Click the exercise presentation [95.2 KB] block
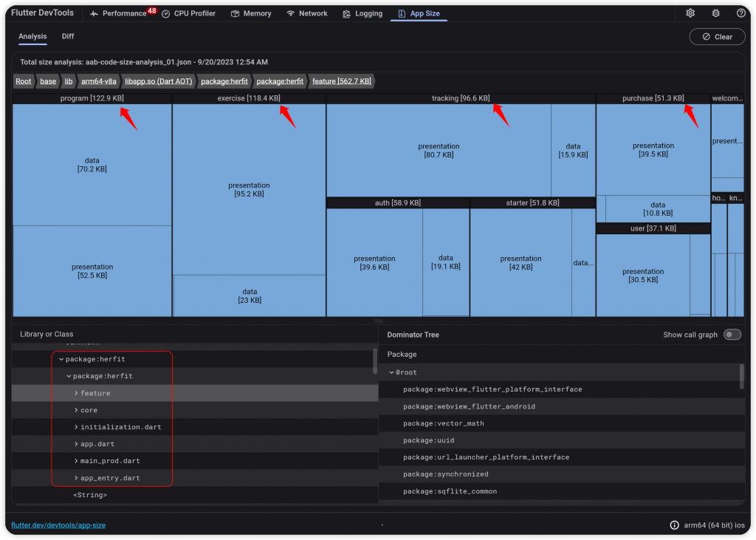 (249, 190)
